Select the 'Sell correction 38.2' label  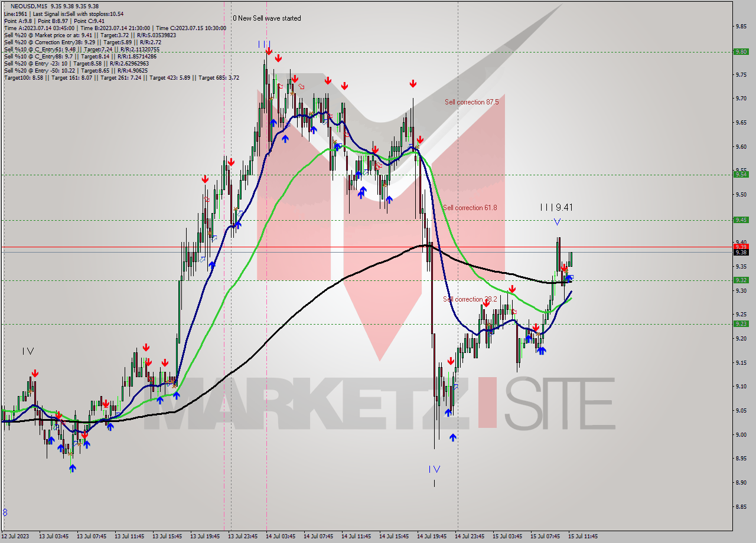(x=470, y=299)
